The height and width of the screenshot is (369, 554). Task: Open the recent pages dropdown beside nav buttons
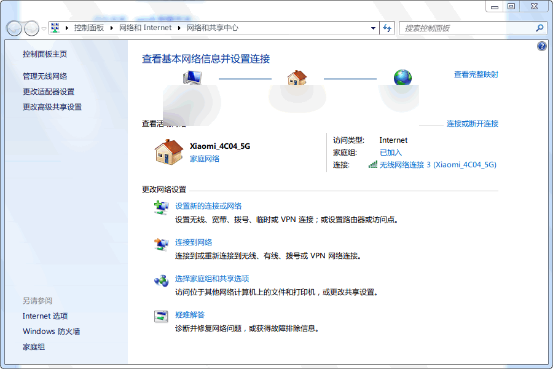44,29
